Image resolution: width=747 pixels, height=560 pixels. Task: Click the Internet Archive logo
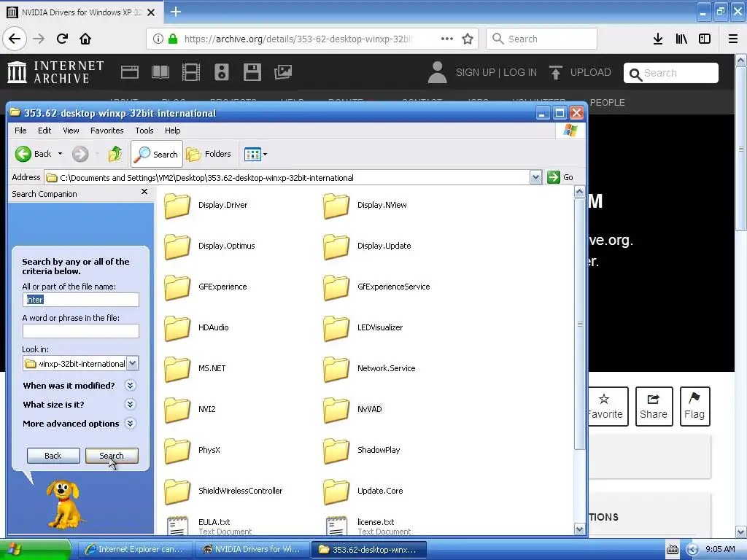pos(55,72)
